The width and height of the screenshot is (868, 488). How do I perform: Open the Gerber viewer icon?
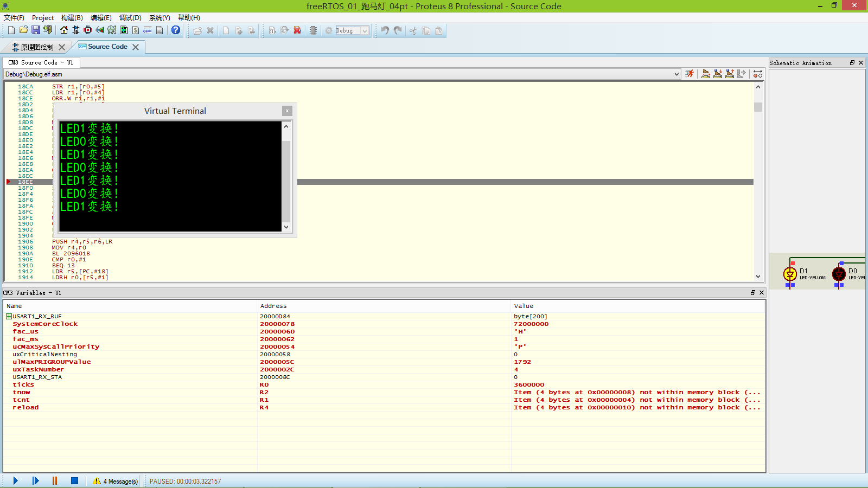click(112, 30)
